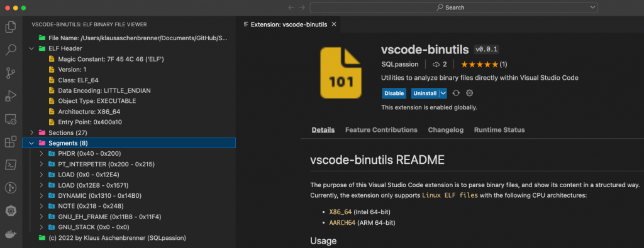Open the Search view in activity bar
Viewport: 644px width, 248px height.
tap(11, 50)
